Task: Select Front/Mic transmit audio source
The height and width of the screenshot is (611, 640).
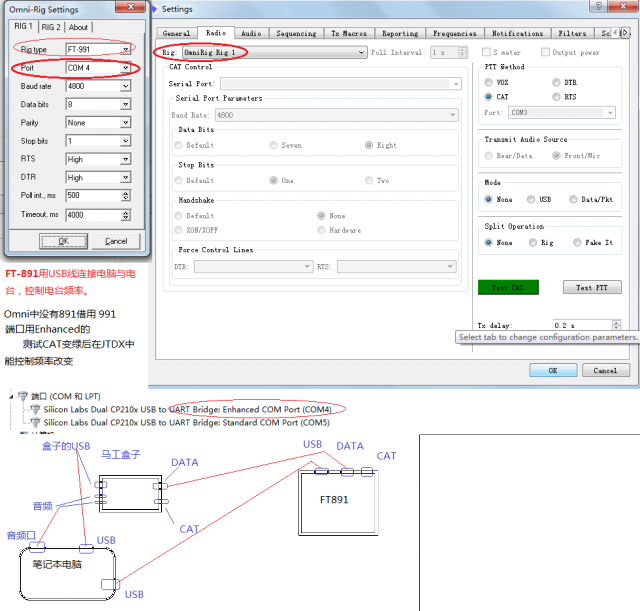Action: (556, 156)
